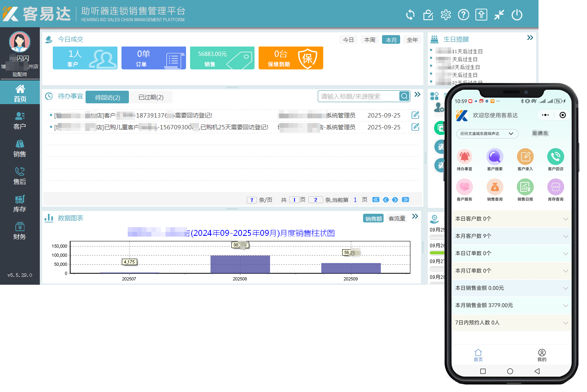The height and width of the screenshot is (392, 587).
Task: Click the refresh icon in top header
Action: pyautogui.click(x=410, y=15)
